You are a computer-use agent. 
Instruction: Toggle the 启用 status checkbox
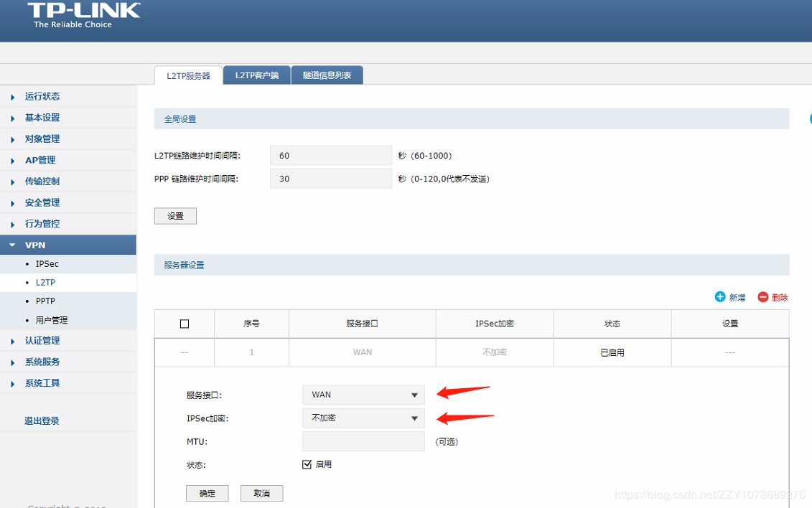pos(307,464)
